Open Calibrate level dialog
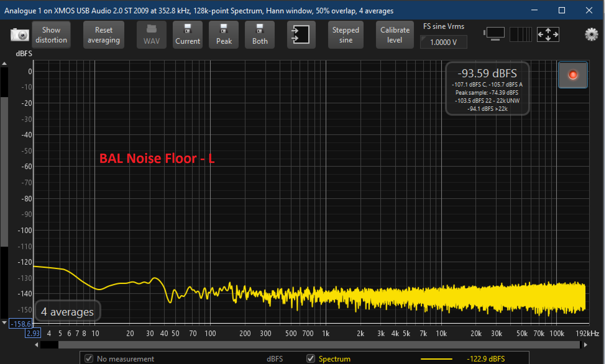The height and width of the screenshot is (364, 605). [x=395, y=35]
